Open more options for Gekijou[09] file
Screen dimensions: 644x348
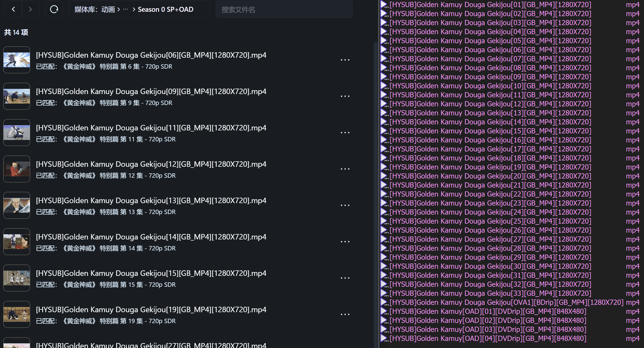[345, 96]
